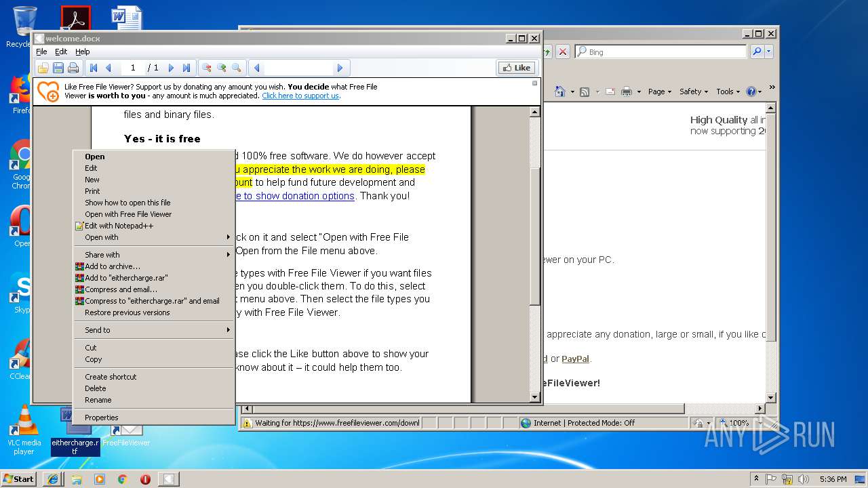Select Open in the context menu

point(153,157)
